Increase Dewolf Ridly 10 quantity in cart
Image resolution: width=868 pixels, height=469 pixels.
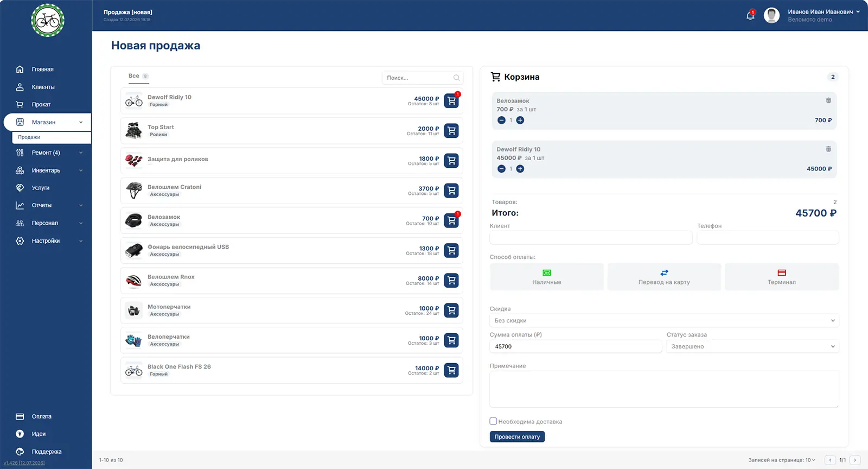click(520, 169)
